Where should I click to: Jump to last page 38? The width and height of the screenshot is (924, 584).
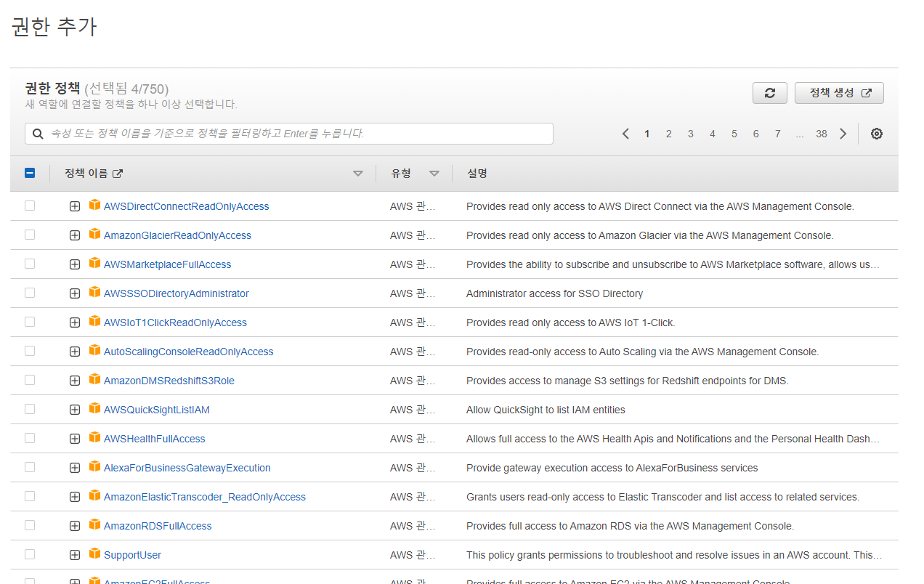822,134
